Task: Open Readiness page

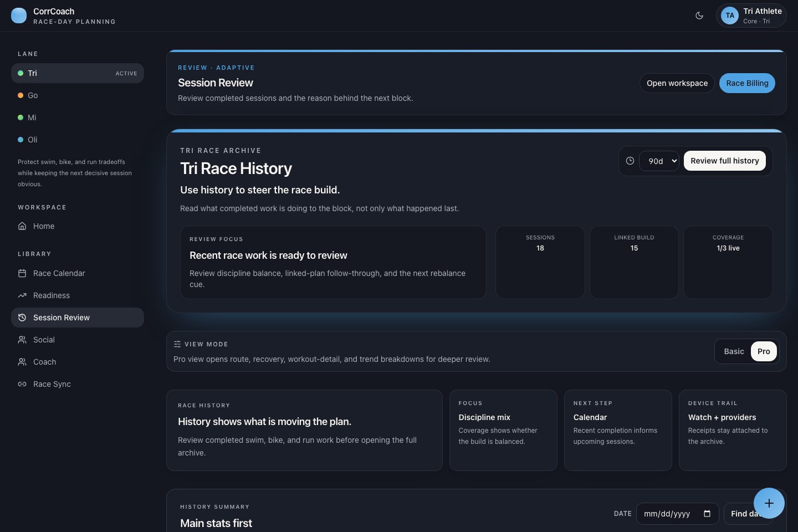Action: [x=78, y=295]
